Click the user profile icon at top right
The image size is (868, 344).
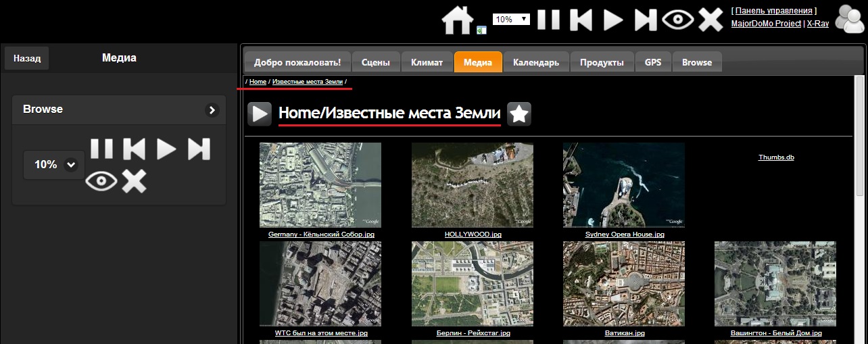coord(849,19)
